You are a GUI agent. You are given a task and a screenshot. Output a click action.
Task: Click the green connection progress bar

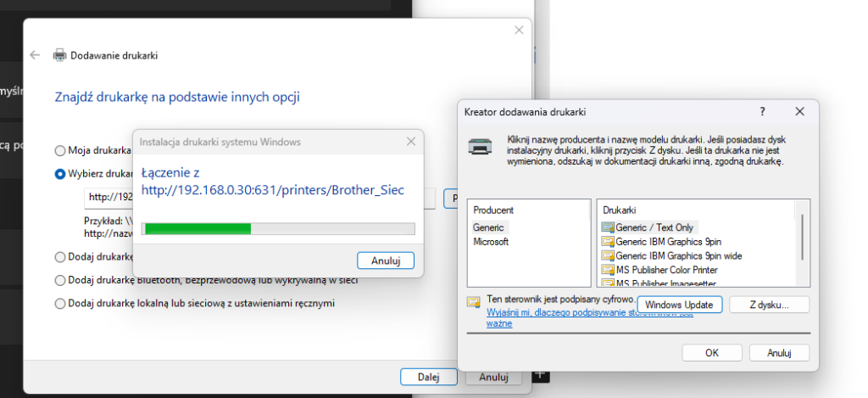[x=278, y=229]
